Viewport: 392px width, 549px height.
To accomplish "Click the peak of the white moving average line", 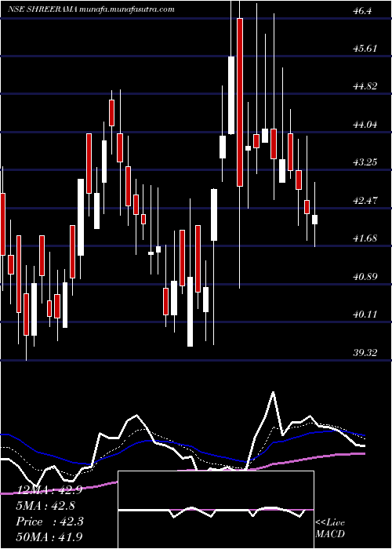I will click(273, 392).
